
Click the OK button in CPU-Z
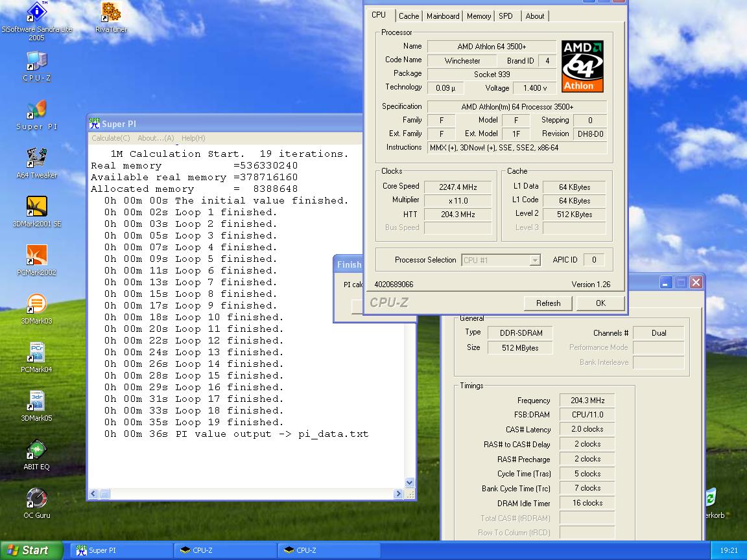(x=600, y=303)
